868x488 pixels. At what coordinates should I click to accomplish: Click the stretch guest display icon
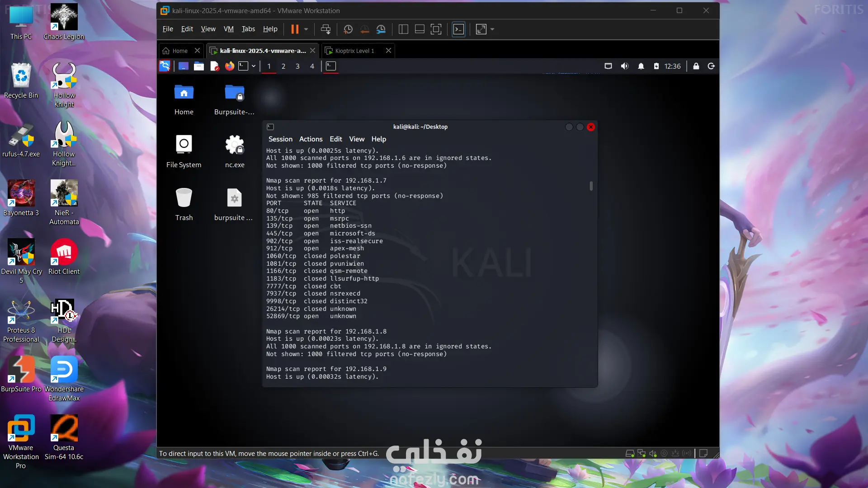click(x=481, y=29)
